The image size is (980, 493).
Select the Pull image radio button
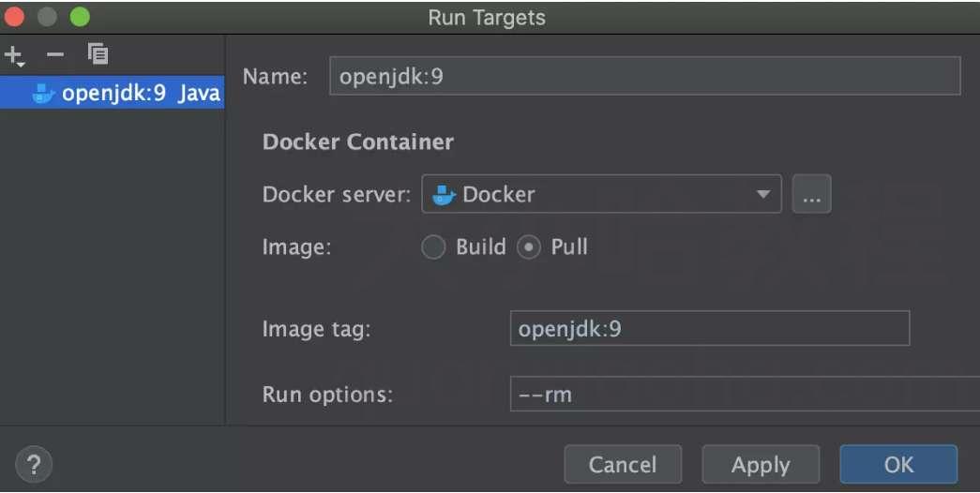click(529, 247)
